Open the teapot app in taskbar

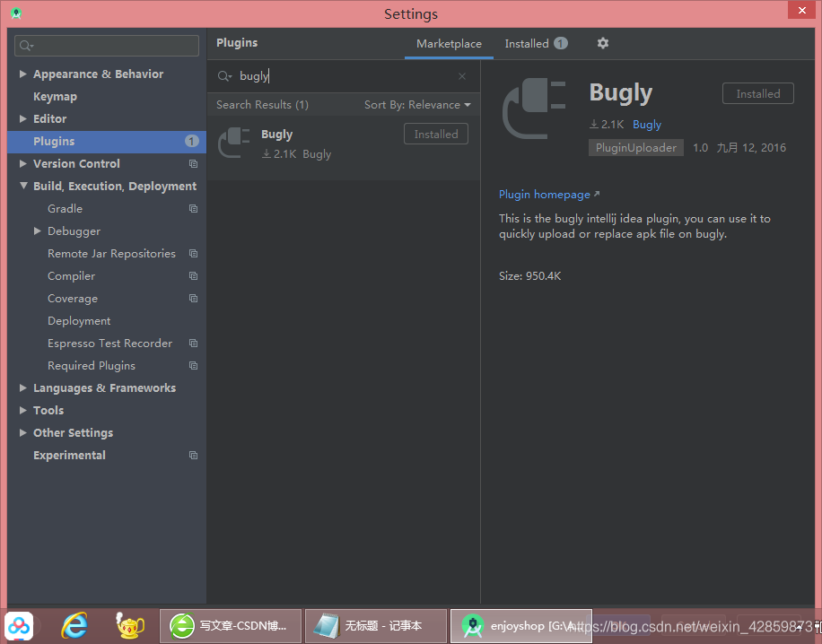[x=129, y=626]
